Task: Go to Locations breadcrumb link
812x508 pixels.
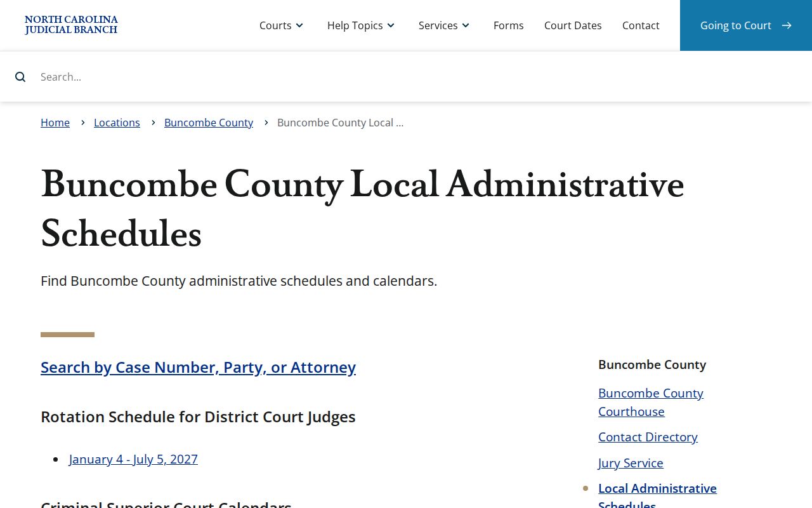Action: 117,123
